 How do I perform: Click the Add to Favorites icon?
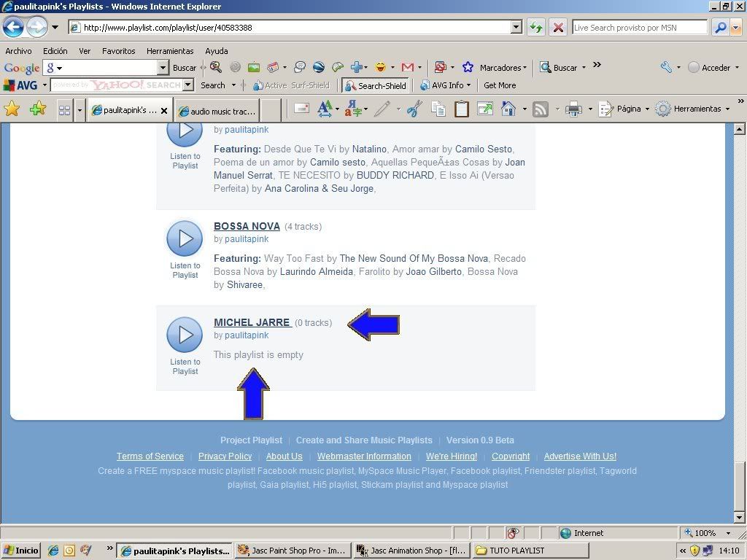pyautogui.click(x=37, y=109)
